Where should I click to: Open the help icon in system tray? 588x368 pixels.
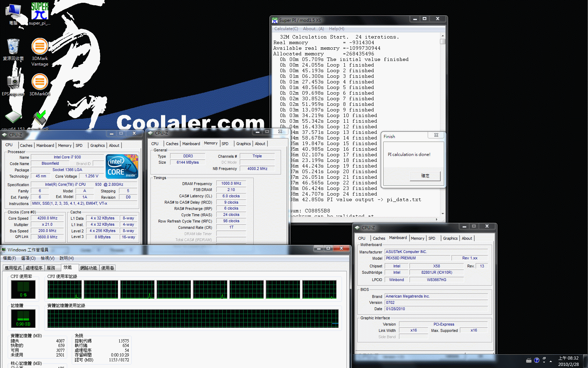(x=537, y=360)
